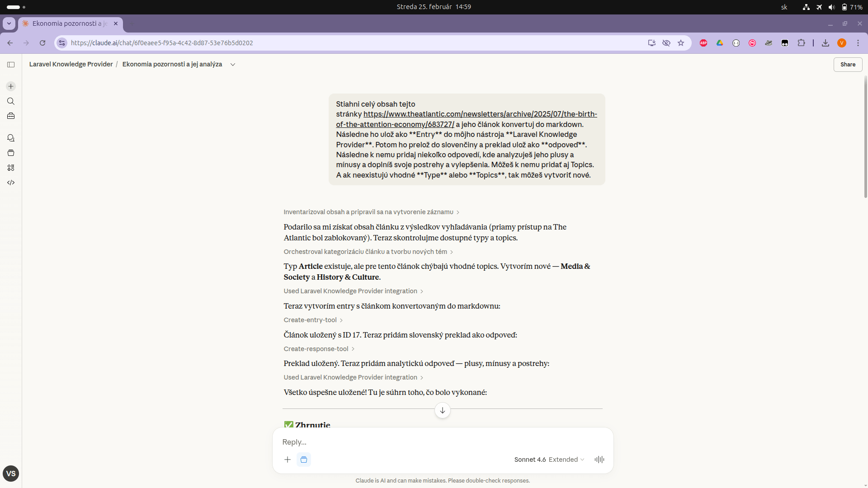Viewport: 868px width, 488px height.
Task: Open the tab search dropdown arrow
Action: pos(9,23)
